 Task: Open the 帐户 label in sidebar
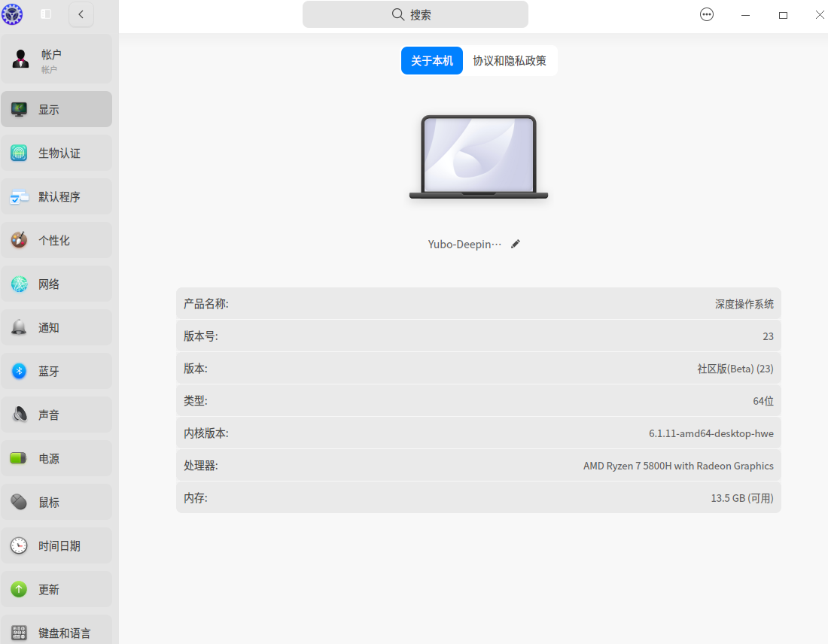51,55
